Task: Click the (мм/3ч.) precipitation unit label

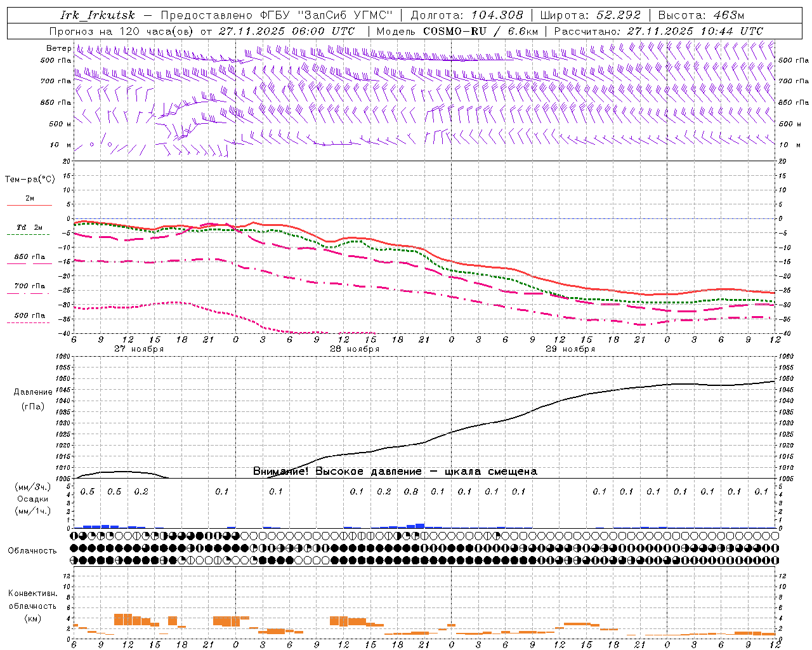Action: [x=33, y=487]
